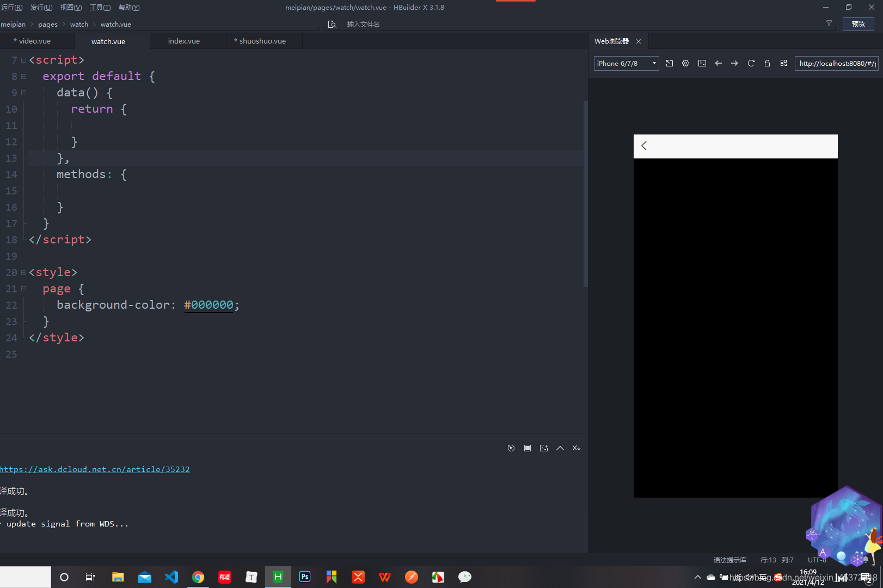Collapse page rule fold at line 21
Viewport: 883px width, 588px height.
(x=23, y=289)
